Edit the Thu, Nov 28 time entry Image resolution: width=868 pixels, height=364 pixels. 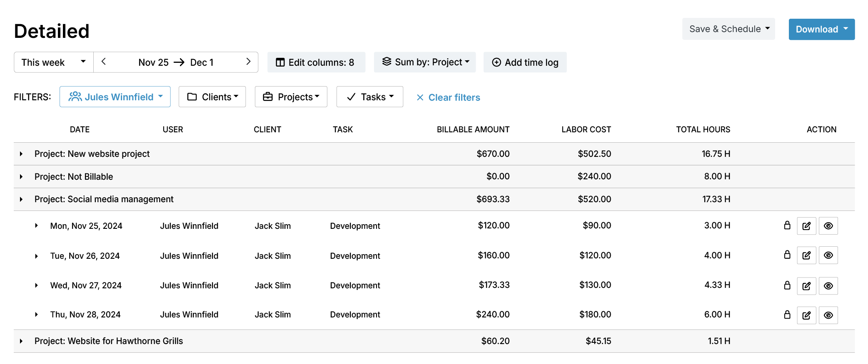pos(806,315)
